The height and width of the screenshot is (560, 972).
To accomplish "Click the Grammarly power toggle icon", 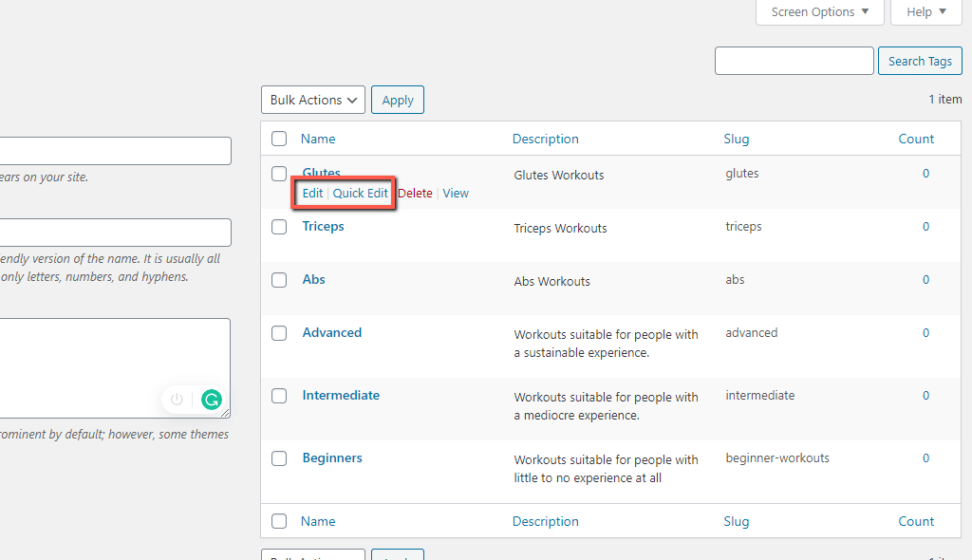I will (x=177, y=400).
